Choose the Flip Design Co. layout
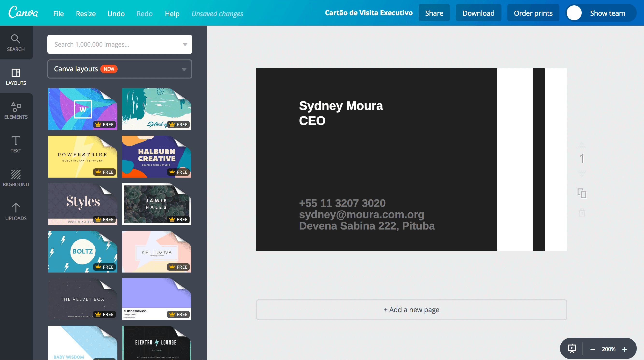The width and height of the screenshot is (644, 360). (157, 299)
